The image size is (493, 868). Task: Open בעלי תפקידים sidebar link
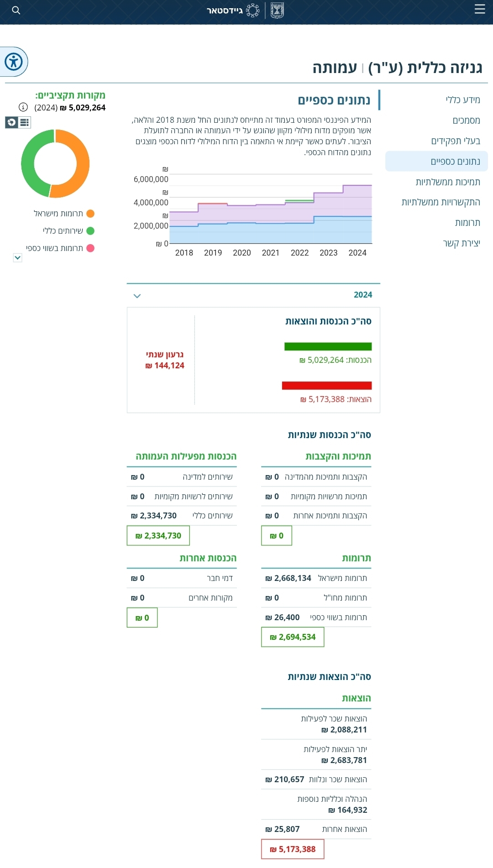pos(456,141)
